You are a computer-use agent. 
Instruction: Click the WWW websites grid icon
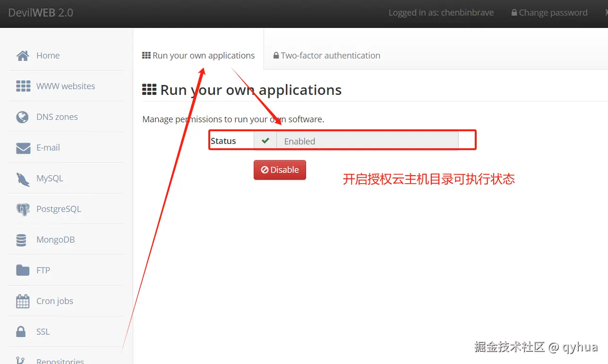click(23, 86)
